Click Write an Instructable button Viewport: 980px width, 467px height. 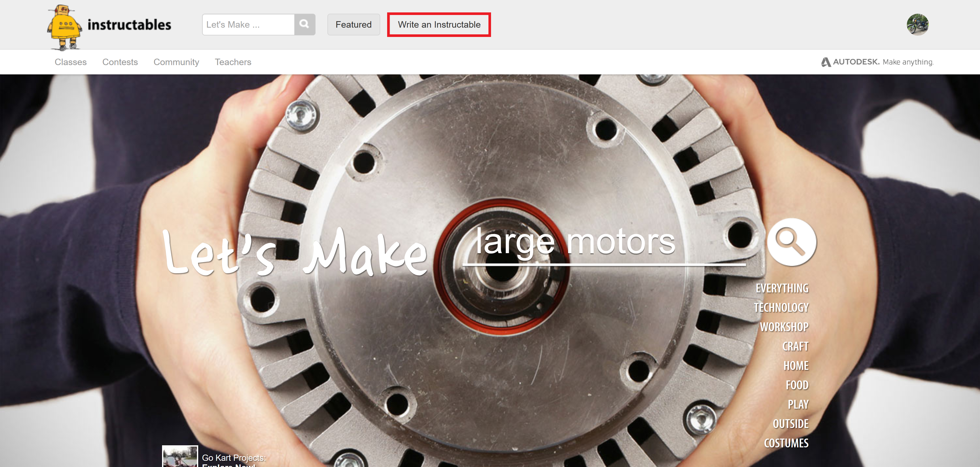click(439, 24)
